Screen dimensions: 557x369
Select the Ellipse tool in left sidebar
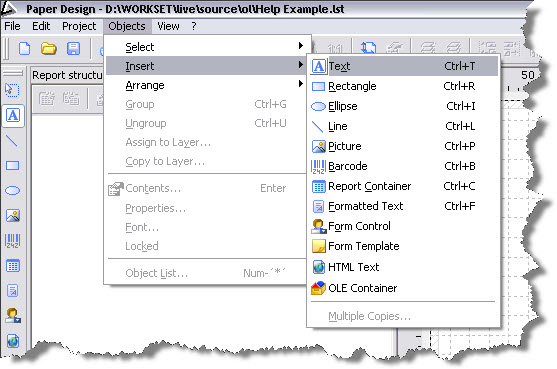click(12, 191)
